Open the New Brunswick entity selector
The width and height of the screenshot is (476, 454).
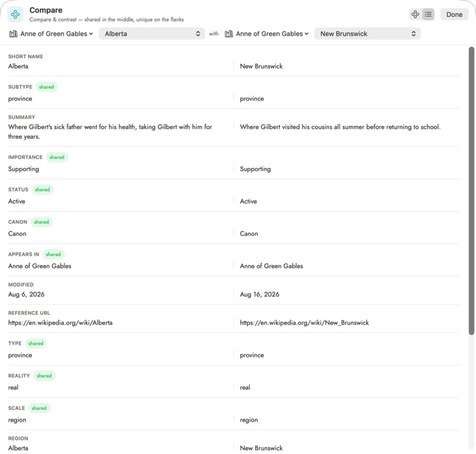pos(367,34)
